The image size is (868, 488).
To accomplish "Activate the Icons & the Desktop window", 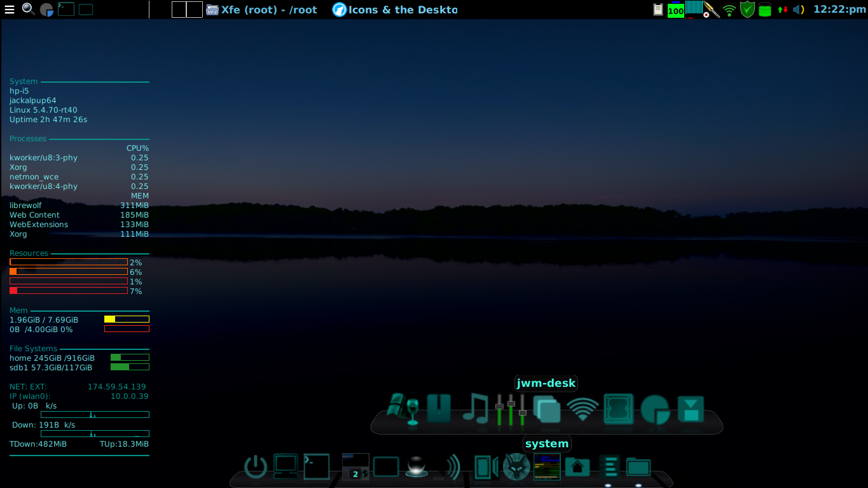I will 394,10.
